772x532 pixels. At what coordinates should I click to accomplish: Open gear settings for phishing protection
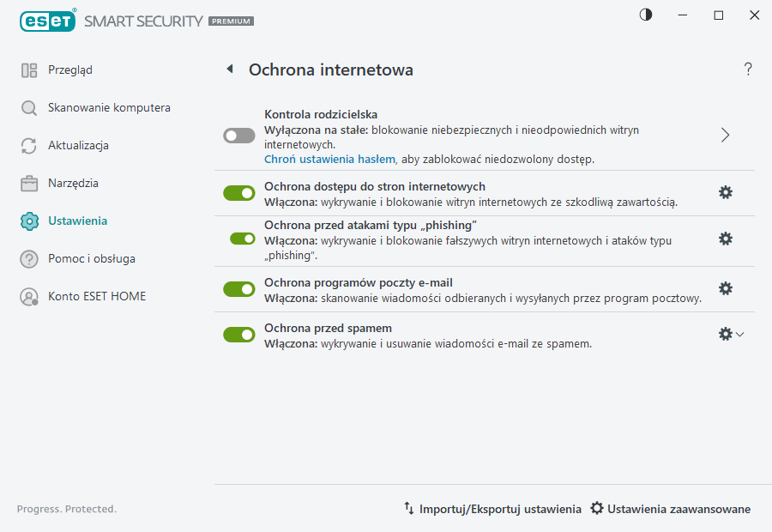tap(725, 239)
